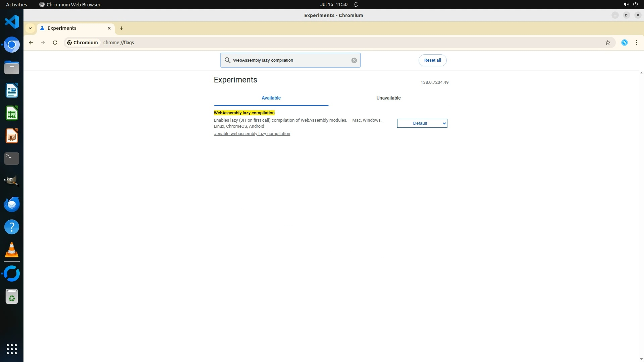Viewport: 644px width, 362px height.
Task: Open Chromium three-dot menu
Action: [x=636, y=43]
